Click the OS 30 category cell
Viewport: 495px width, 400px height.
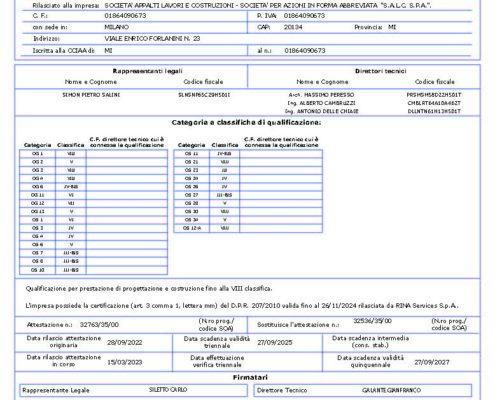point(191,212)
